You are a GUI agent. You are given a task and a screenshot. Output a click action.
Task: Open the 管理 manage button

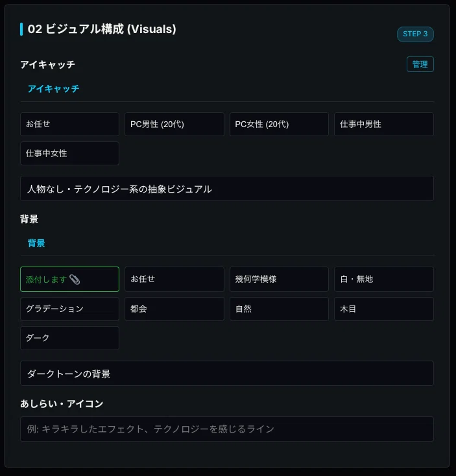tap(420, 64)
